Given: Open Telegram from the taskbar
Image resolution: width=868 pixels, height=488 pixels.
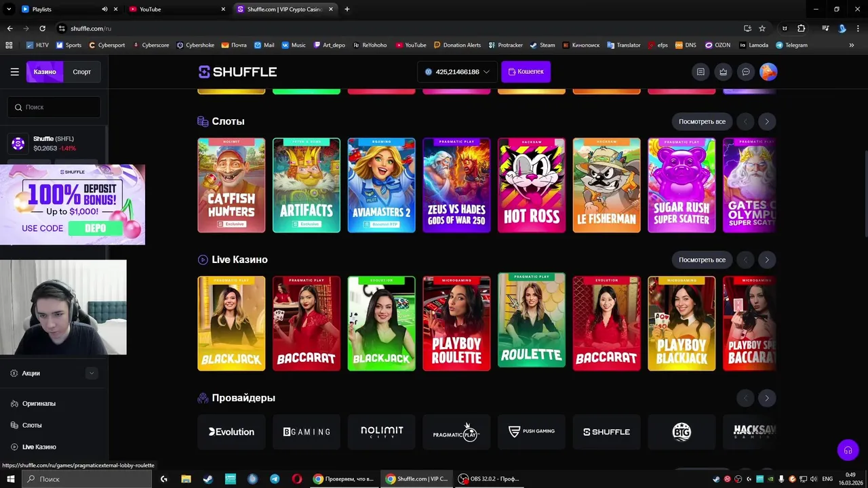Looking at the screenshot, I should click(x=275, y=479).
